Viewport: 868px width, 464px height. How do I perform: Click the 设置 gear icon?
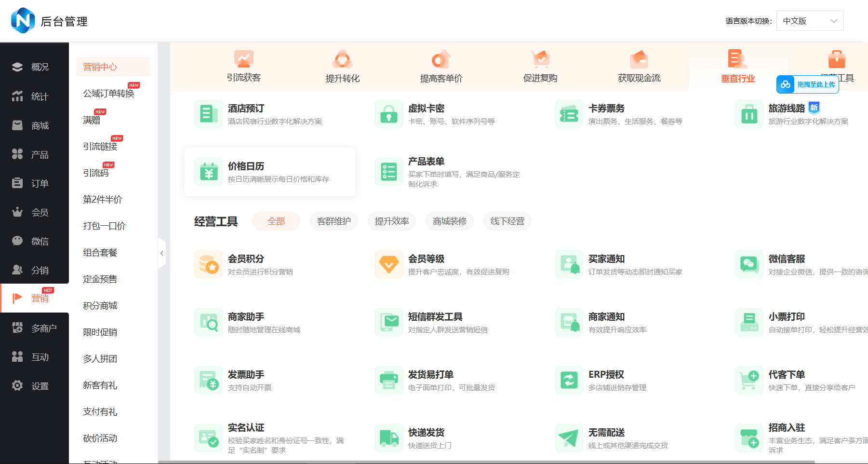pos(17,385)
